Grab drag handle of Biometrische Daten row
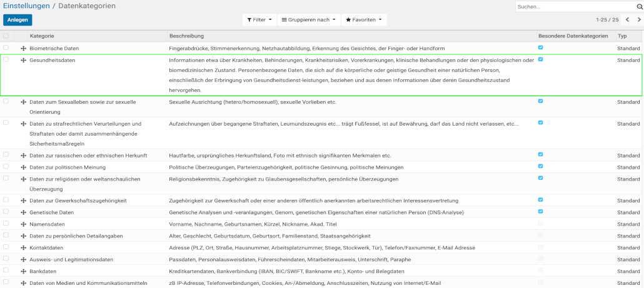Image resolution: width=644 pixels, height=288 pixels. click(x=23, y=48)
